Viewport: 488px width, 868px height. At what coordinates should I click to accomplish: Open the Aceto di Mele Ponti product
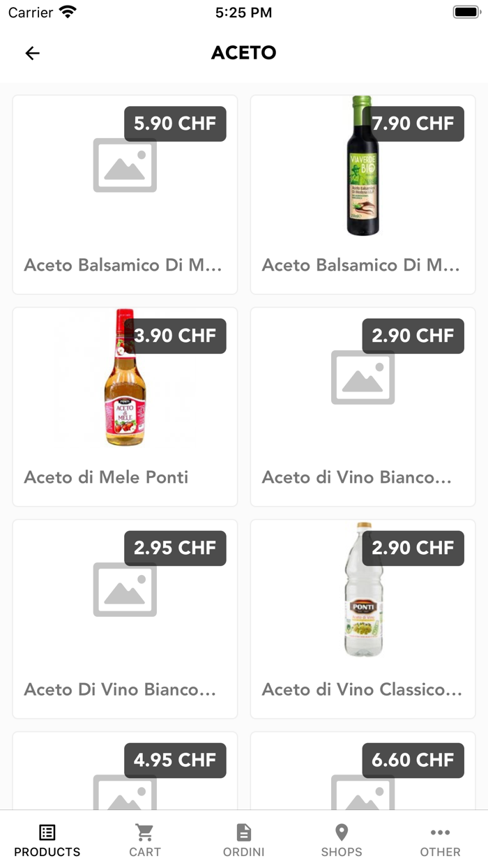(x=125, y=406)
